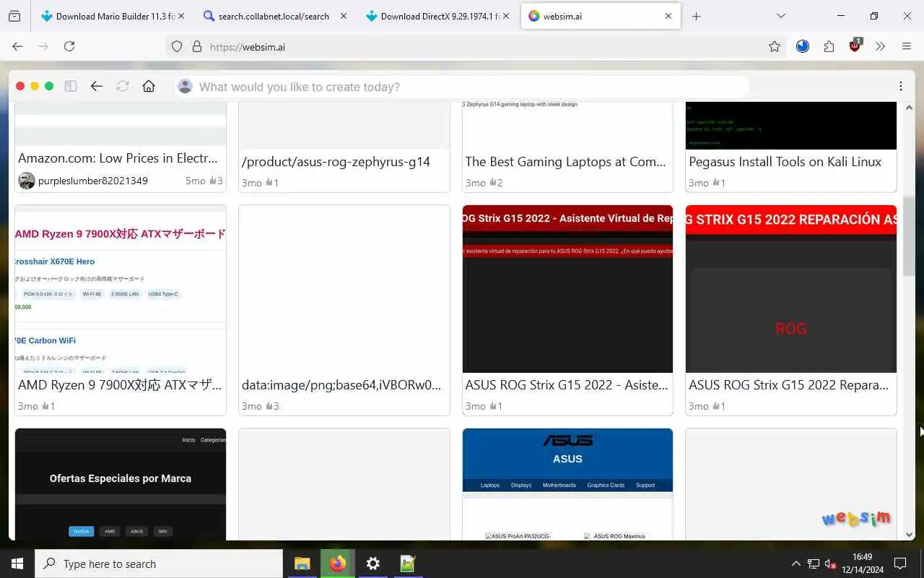Open tracking protection shield icon
The image size is (924, 578).
click(x=177, y=46)
